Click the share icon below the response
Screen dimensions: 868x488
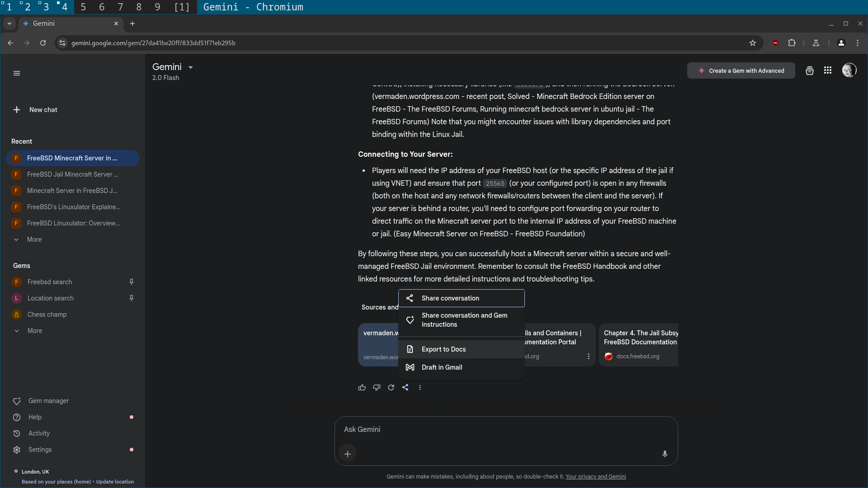point(406,388)
